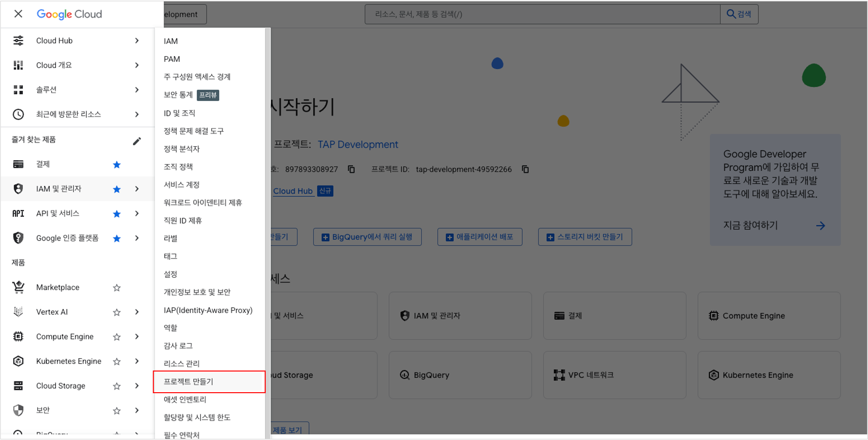Click inside the resource search field
Screen dimensions: 868x440
539,14
